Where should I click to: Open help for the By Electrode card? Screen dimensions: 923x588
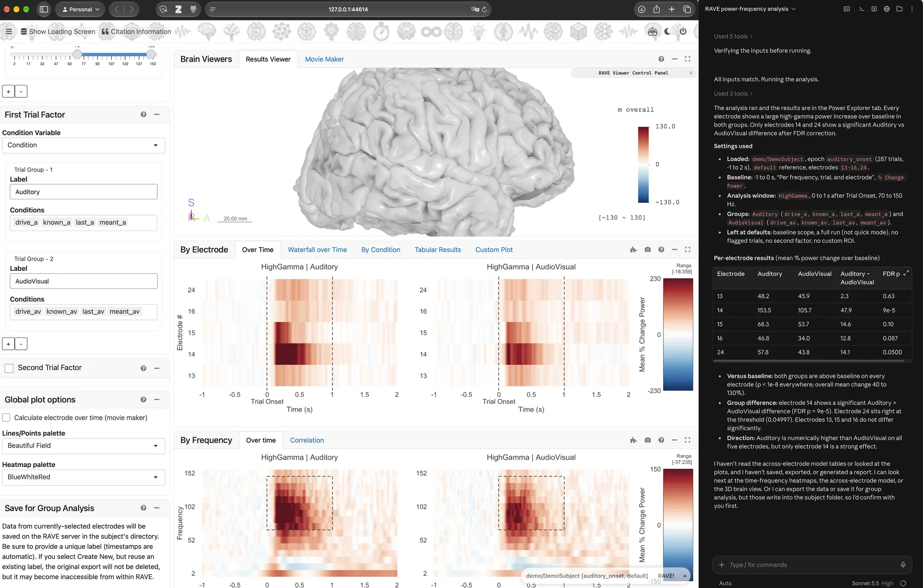point(661,250)
